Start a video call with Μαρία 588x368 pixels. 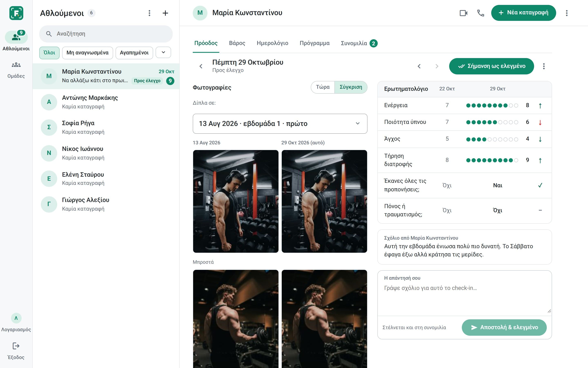(x=463, y=13)
